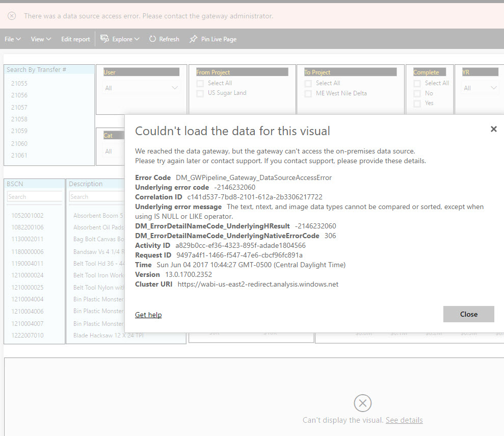Expand the View menu chevron
The height and width of the screenshot is (436, 504).
[x=48, y=39]
